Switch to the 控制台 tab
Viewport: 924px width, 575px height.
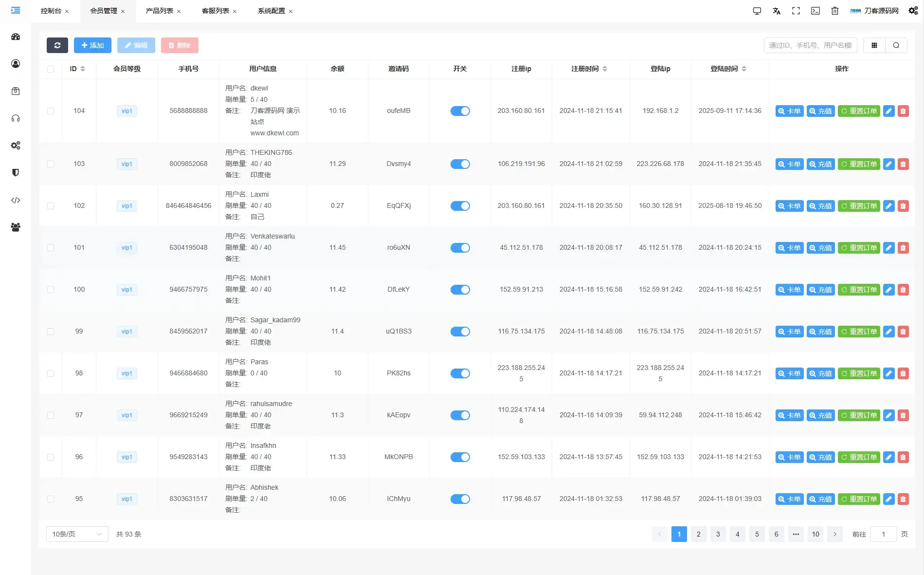[51, 11]
